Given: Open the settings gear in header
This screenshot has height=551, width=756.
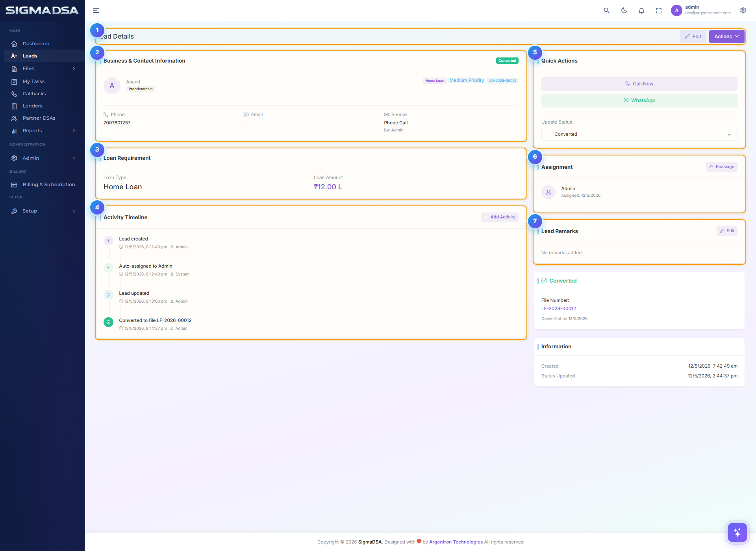Looking at the screenshot, I should pos(743,11).
